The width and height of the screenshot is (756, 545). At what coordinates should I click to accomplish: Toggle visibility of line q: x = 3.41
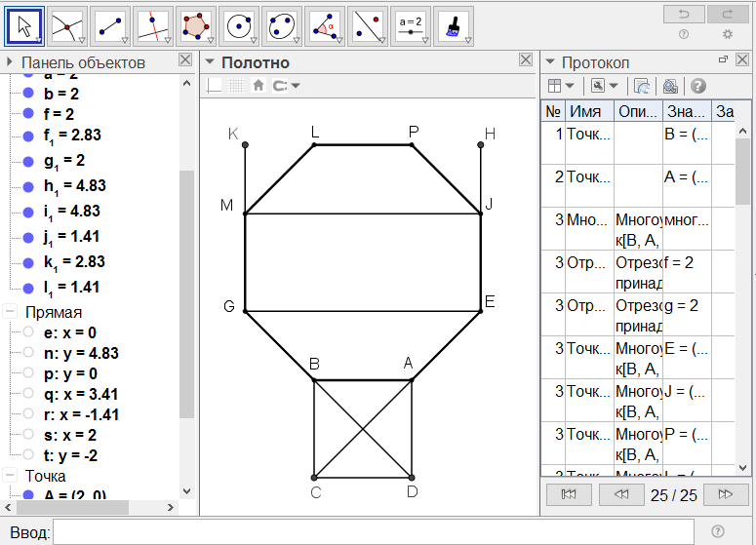(28, 394)
